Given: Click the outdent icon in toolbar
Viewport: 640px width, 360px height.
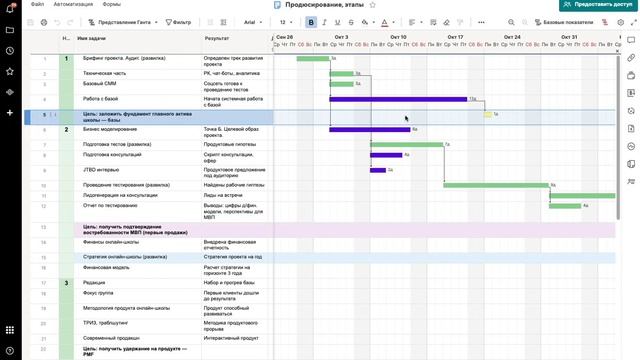Looking at the screenshot, I should 210,22.
